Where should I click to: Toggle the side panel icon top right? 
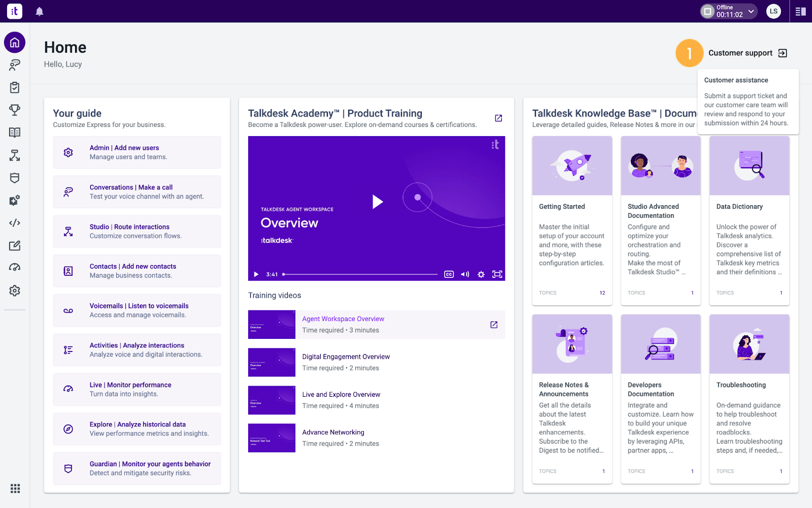[x=801, y=11]
